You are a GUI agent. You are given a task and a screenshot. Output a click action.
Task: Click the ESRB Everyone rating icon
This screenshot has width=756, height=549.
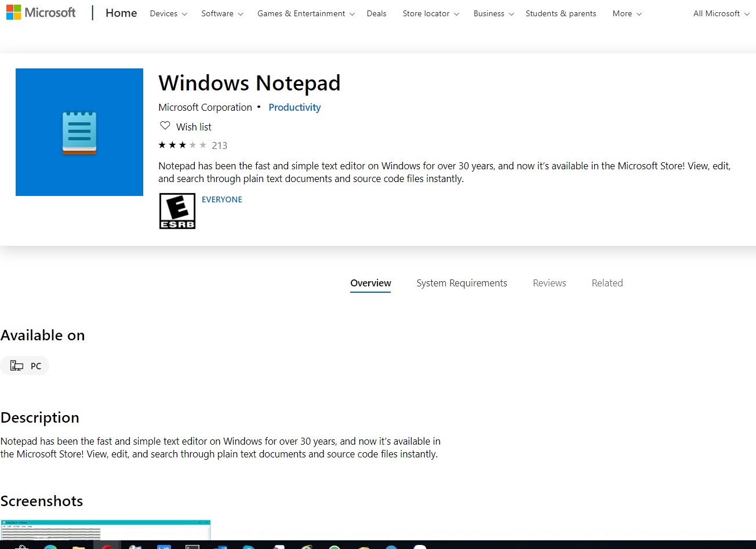(177, 210)
